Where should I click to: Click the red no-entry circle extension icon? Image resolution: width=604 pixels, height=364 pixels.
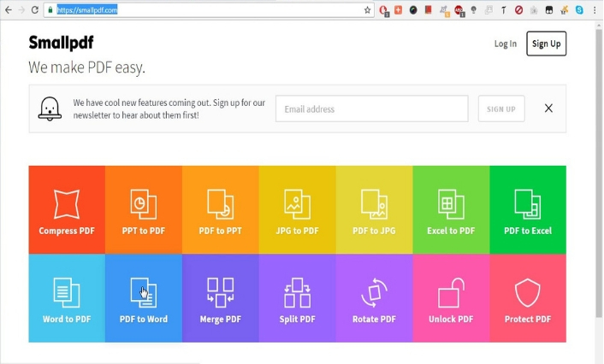[518, 10]
